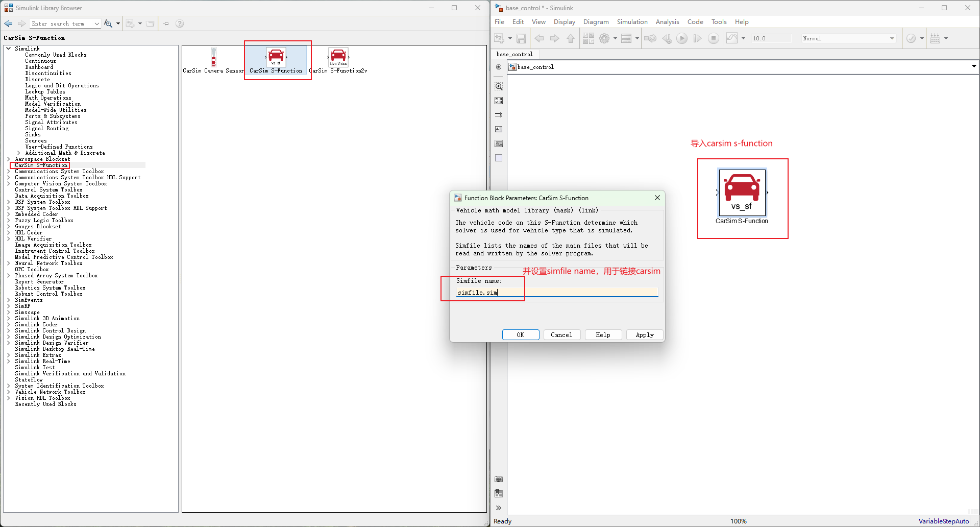This screenshot has height=527, width=980.
Task: Click the Run play button in Simulink
Action: (x=682, y=38)
